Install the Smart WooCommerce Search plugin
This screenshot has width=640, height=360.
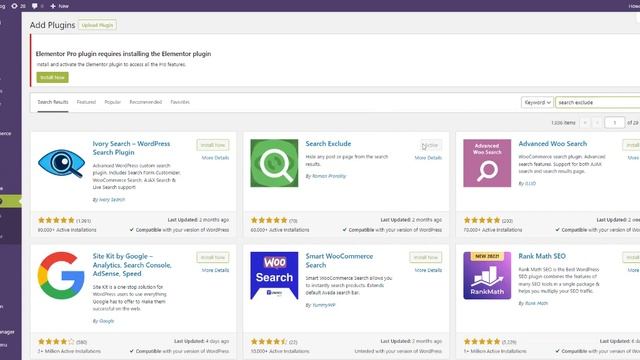tap(426, 257)
